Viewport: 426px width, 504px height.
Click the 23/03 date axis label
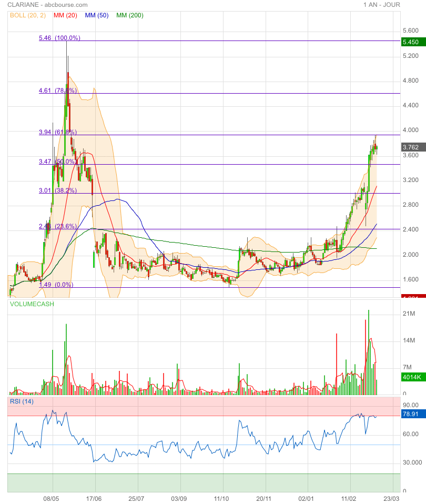click(x=391, y=499)
